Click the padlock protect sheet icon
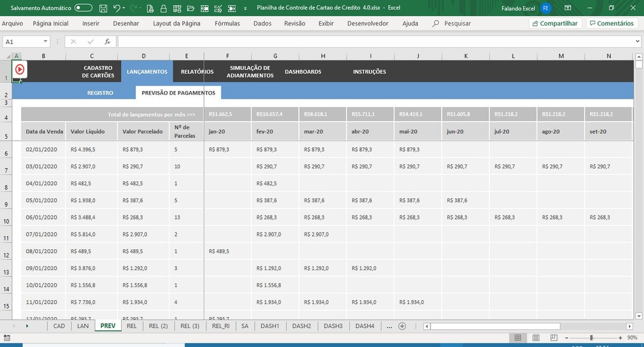This screenshot has width=644, height=347. [x=163, y=8]
